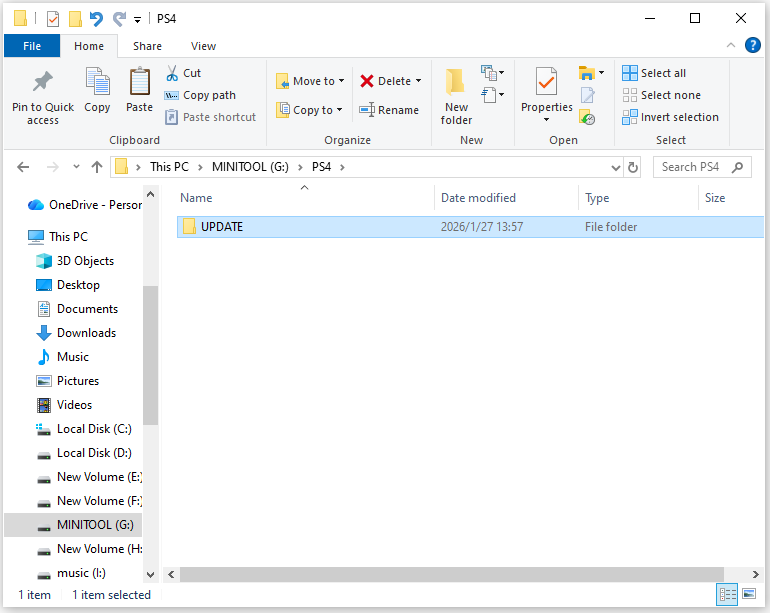Image resolution: width=770 pixels, height=613 pixels.
Task: Click the Rename command
Action: click(388, 110)
